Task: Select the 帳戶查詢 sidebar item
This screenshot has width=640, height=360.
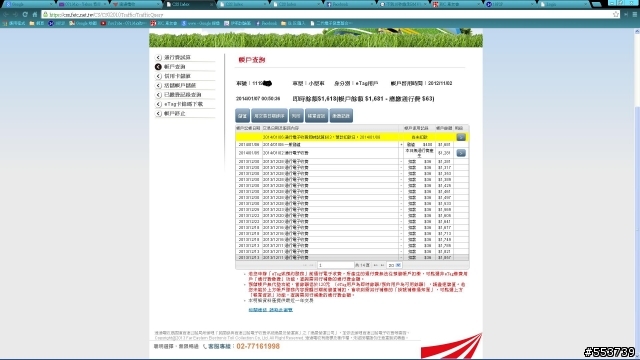Action: pos(175,67)
